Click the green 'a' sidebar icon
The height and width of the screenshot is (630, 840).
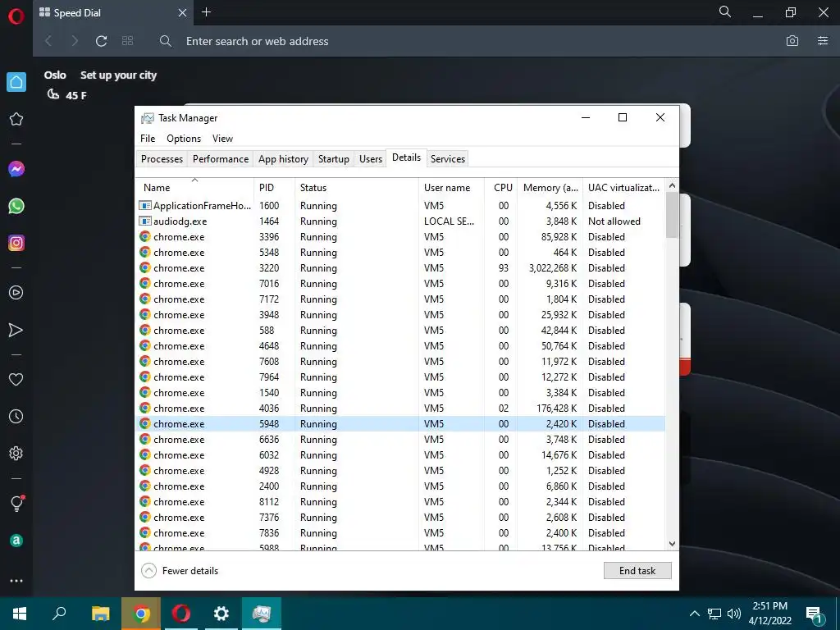pyautogui.click(x=16, y=541)
